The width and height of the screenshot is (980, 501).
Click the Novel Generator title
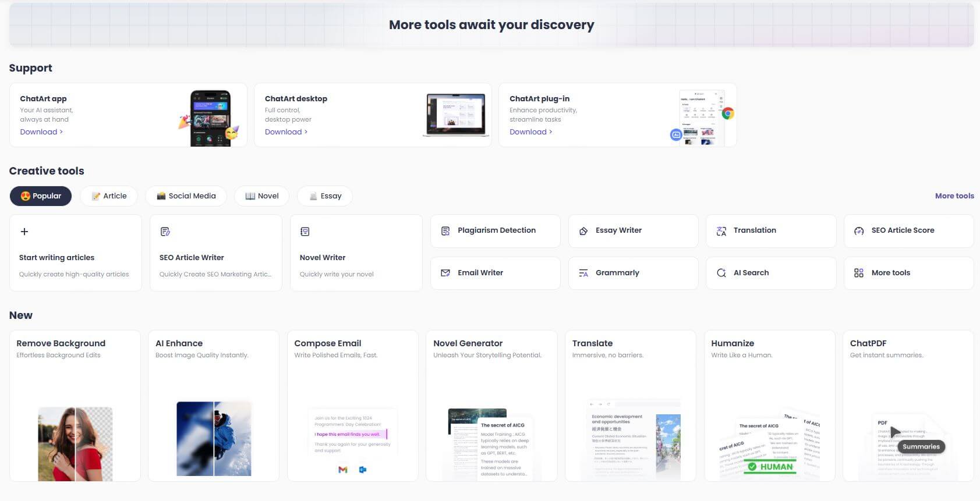pos(468,343)
